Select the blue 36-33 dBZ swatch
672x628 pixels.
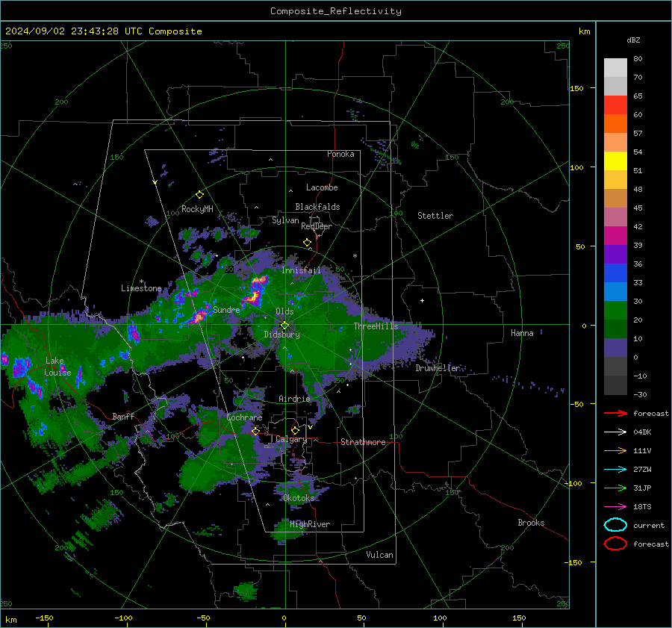tap(615, 273)
